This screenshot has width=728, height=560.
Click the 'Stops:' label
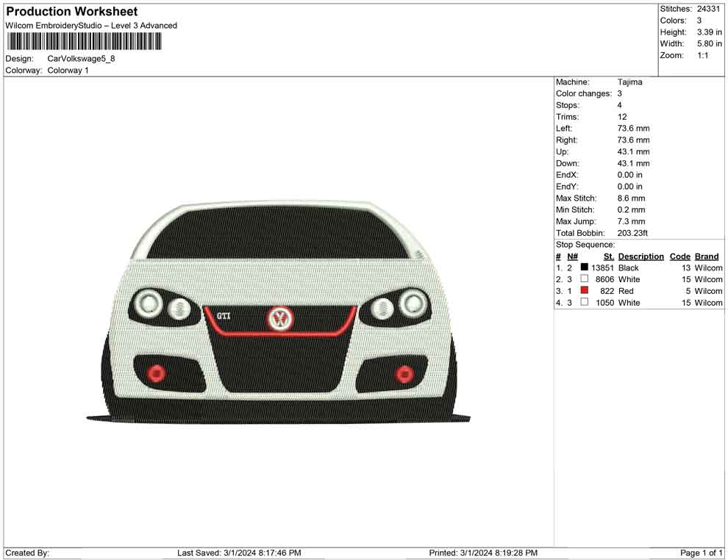pos(568,105)
